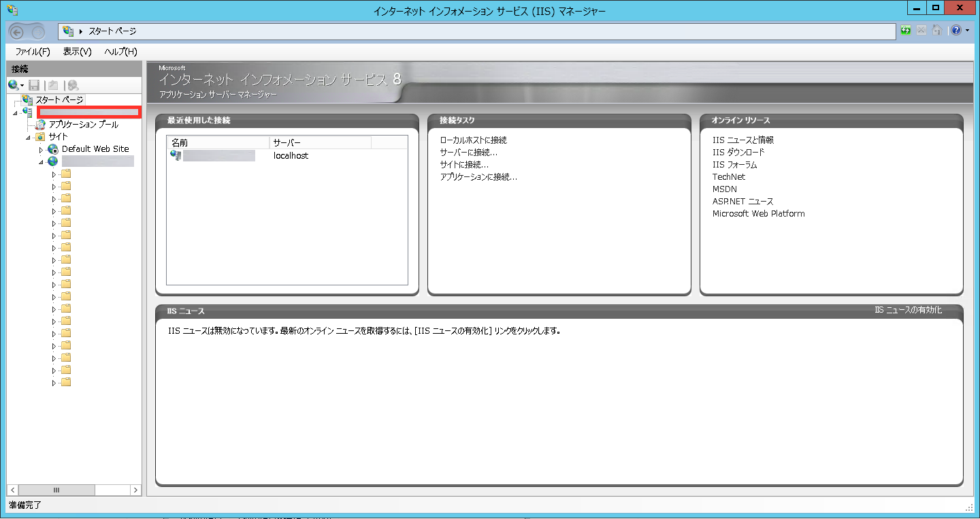Expand the bottommost subfolder in the tree
This screenshot has height=519, width=980.
pyautogui.click(x=54, y=383)
